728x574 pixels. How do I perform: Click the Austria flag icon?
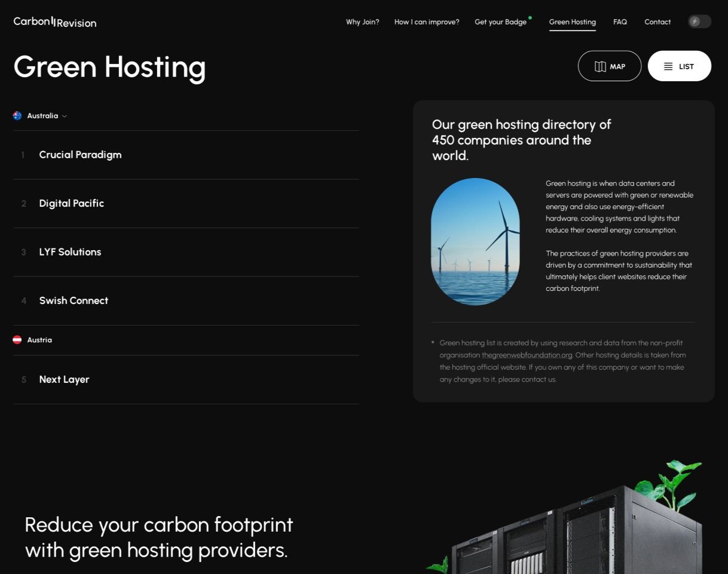click(17, 339)
